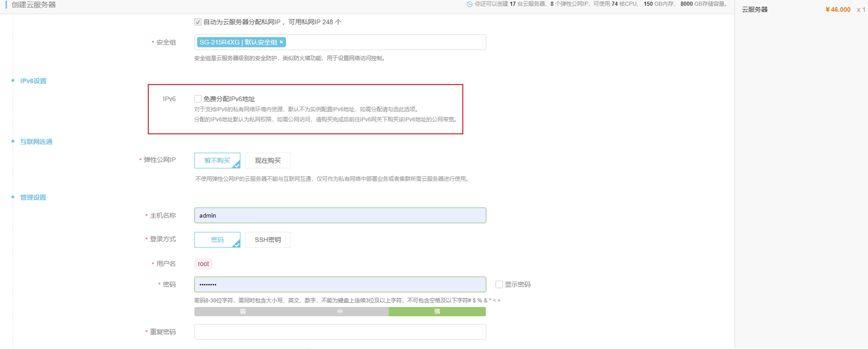Remove the SG-215R4XG security group tag
The height and width of the screenshot is (349, 868).
281,42
